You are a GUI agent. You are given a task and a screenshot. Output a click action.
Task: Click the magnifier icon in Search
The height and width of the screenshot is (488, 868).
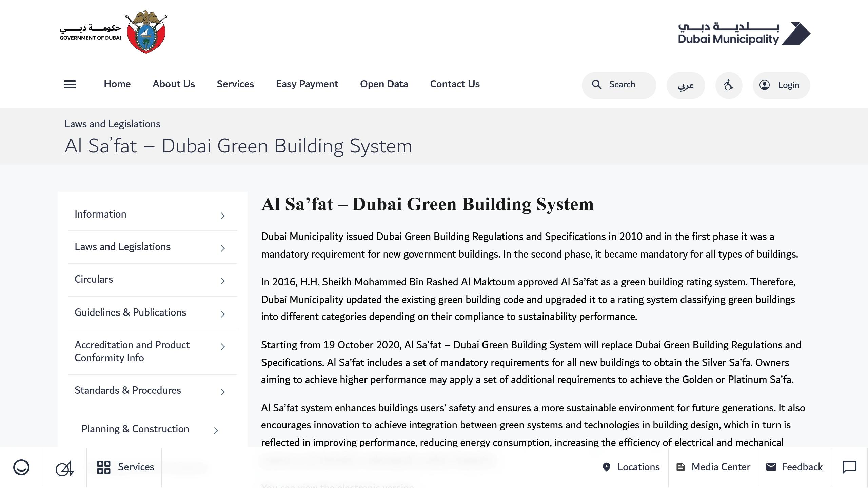(597, 85)
